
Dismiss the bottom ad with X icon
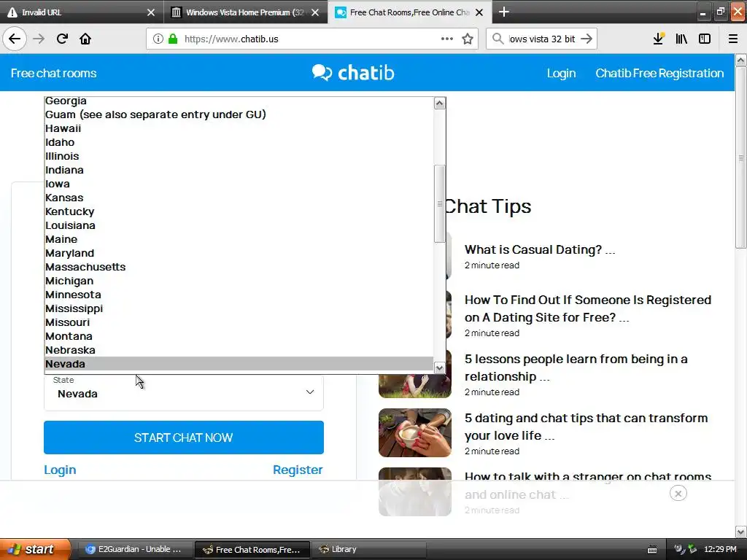[678, 494]
